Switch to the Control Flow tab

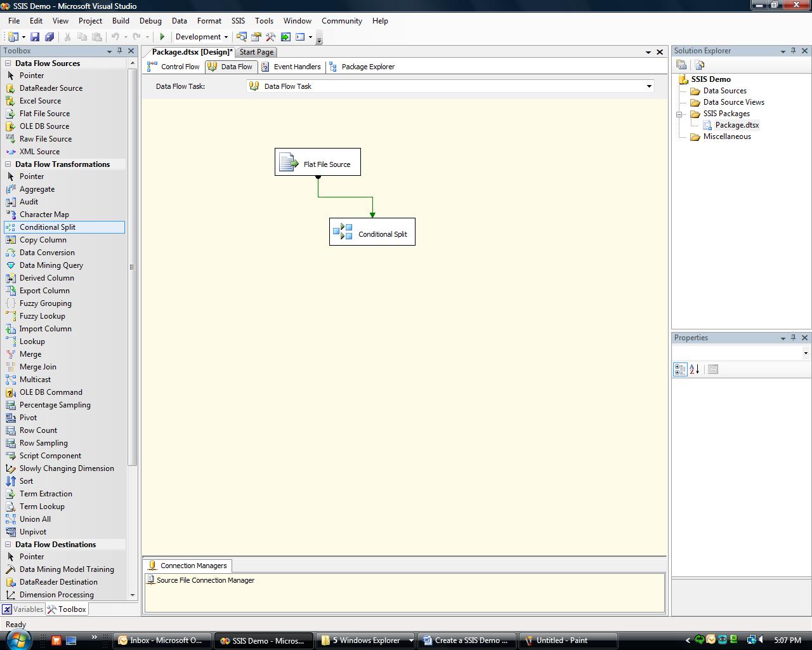(174, 67)
